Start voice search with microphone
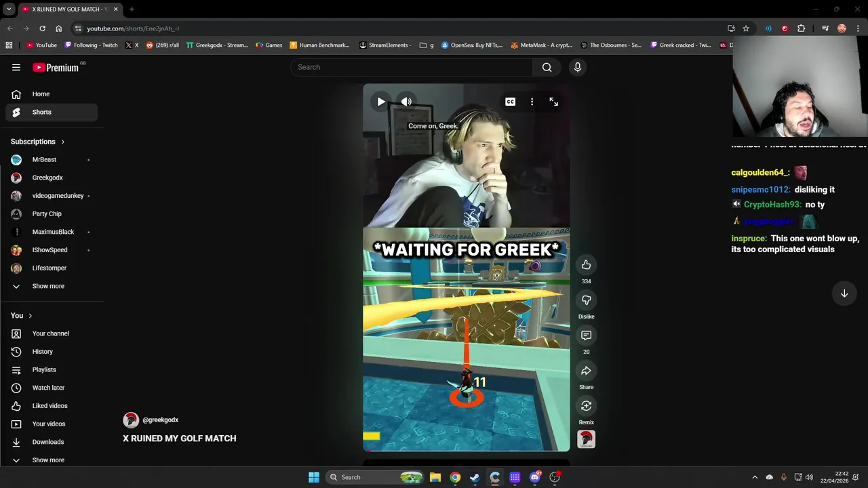The image size is (868, 488). [x=578, y=67]
